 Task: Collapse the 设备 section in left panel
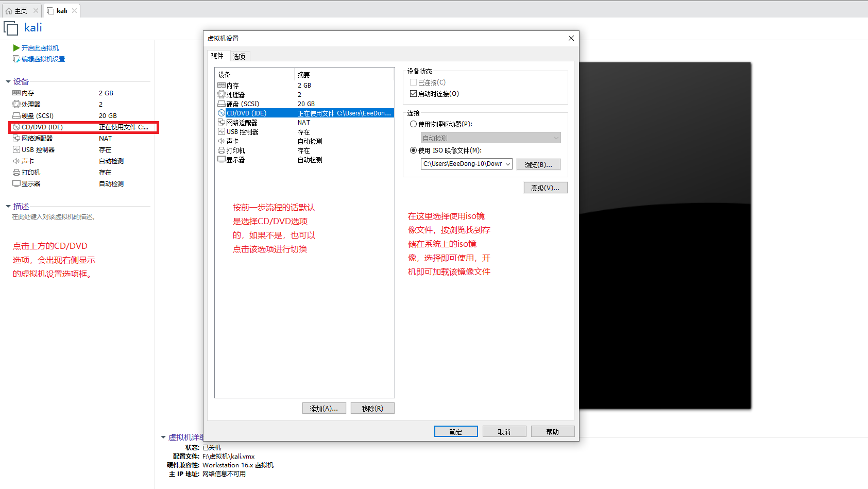click(x=8, y=81)
